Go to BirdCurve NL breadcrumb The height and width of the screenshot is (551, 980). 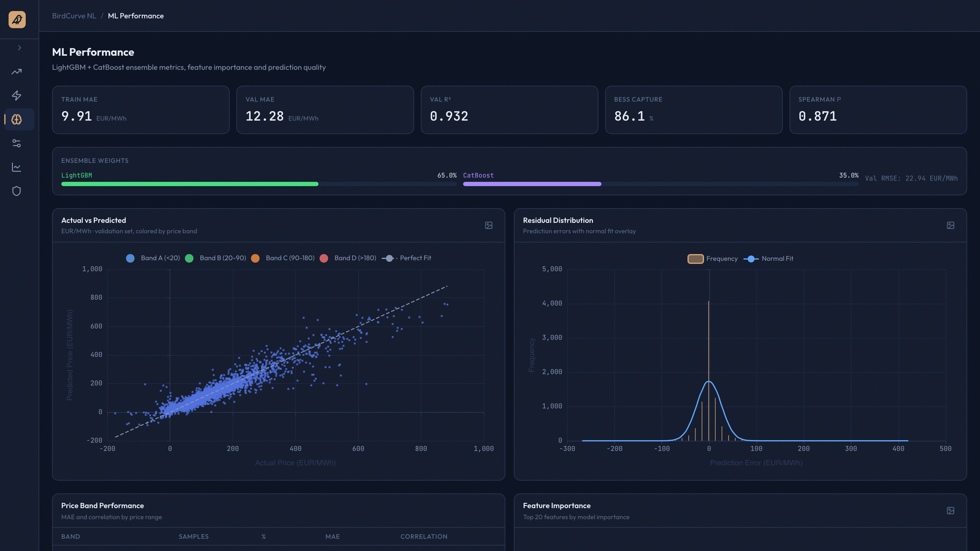[74, 16]
